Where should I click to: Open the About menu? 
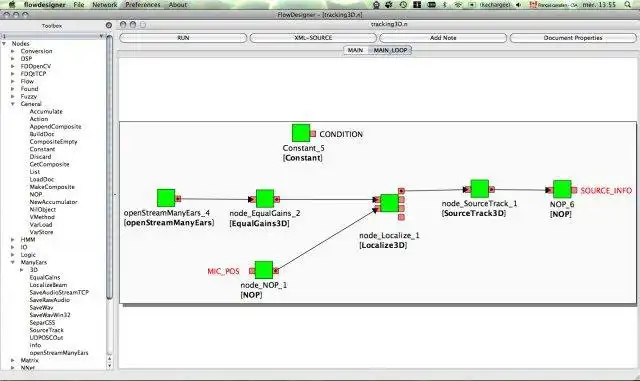tap(178, 4)
